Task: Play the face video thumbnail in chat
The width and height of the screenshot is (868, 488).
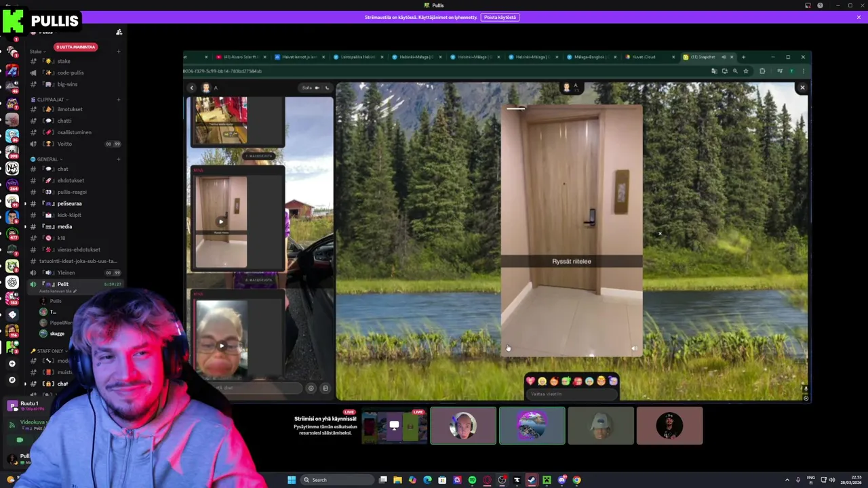Action: [x=221, y=346]
